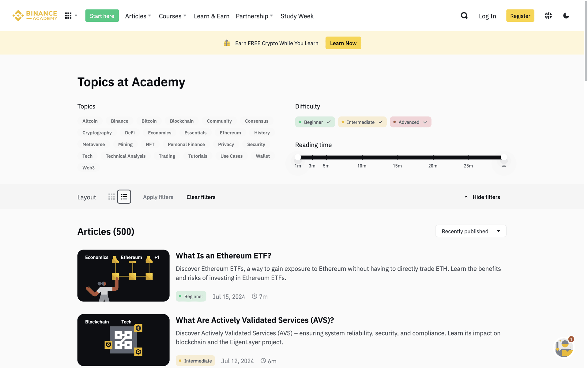588x368 pixels.
Task: Expand the arrow beside the apps grid
Action: (x=76, y=16)
